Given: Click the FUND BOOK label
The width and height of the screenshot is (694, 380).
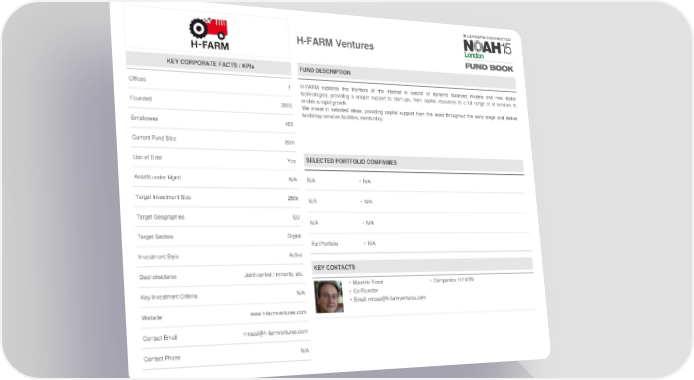Looking at the screenshot, I should [x=489, y=67].
